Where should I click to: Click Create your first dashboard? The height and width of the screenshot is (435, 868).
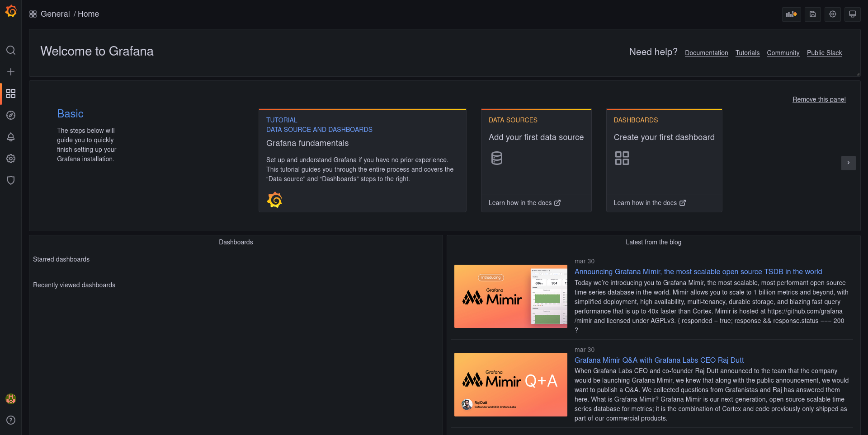(664, 137)
